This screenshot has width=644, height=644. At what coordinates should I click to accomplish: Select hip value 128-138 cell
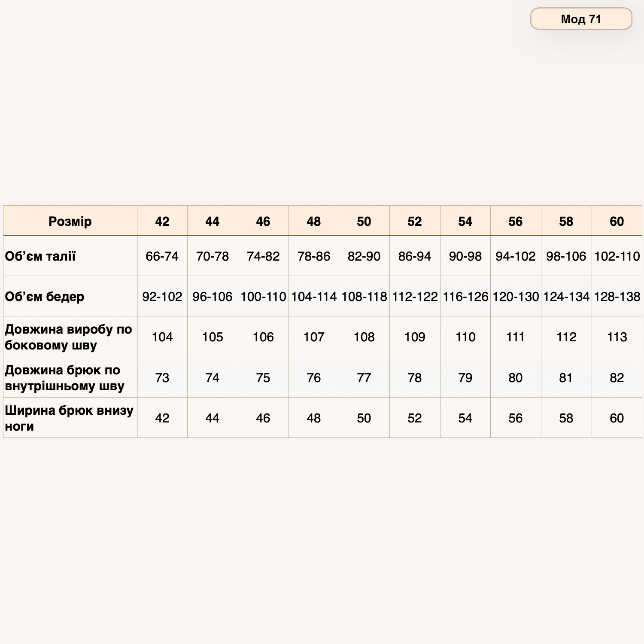coord(617,296)
